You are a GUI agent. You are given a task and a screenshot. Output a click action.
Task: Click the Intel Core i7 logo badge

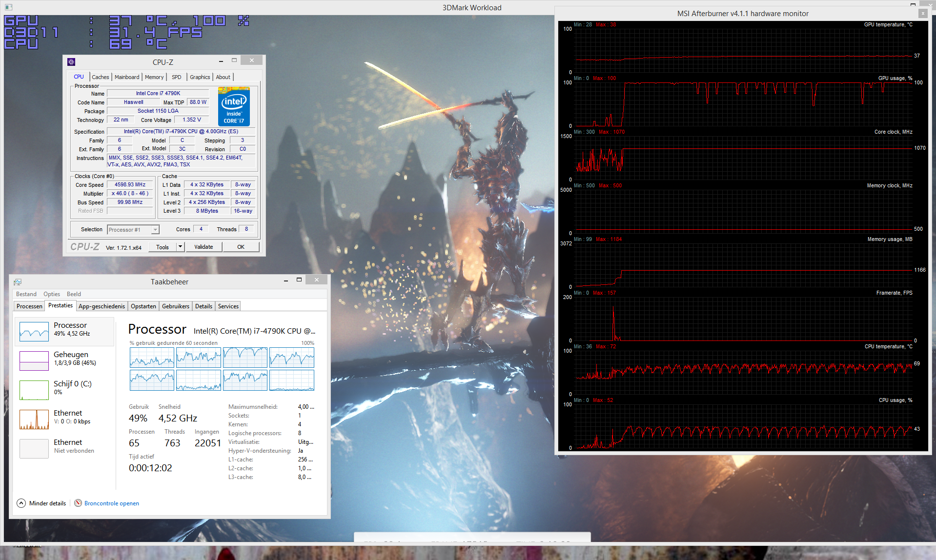[234, 106]
